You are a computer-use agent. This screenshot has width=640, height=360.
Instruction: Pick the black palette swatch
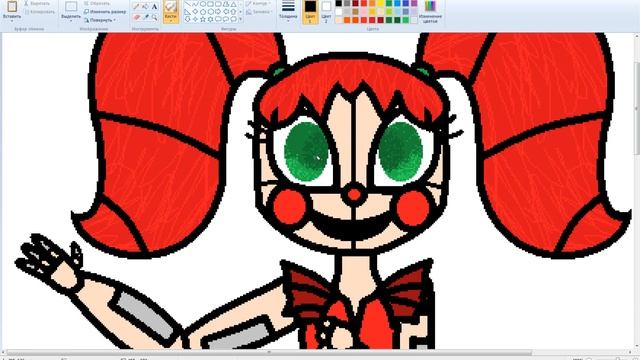tap(339, 3)
